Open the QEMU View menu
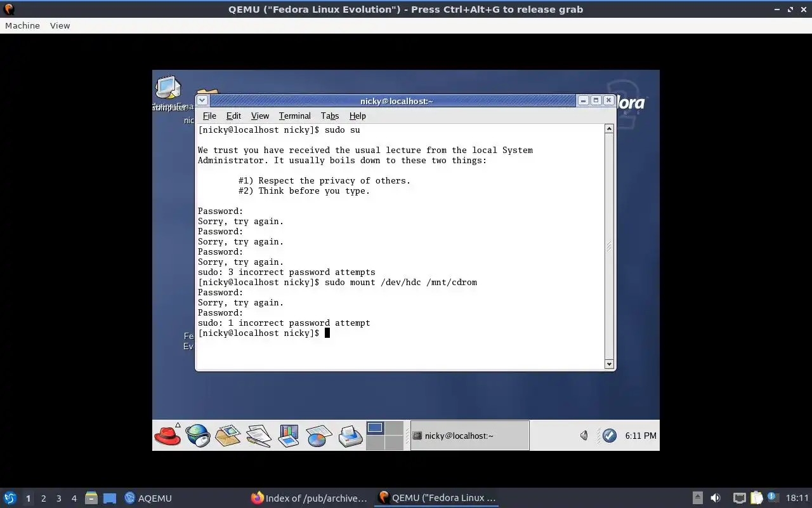This screenshot has width=812, height=508. (x=60, y=25)
